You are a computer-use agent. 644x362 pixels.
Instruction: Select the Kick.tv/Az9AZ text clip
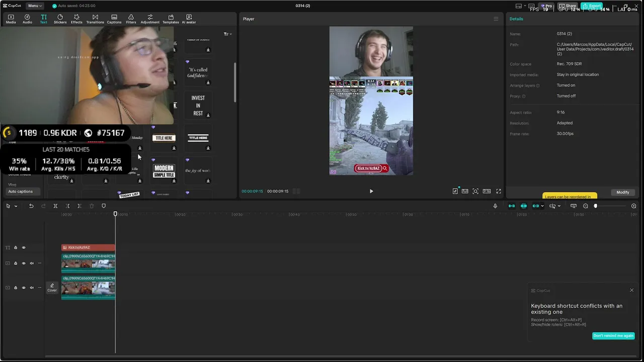88,247
